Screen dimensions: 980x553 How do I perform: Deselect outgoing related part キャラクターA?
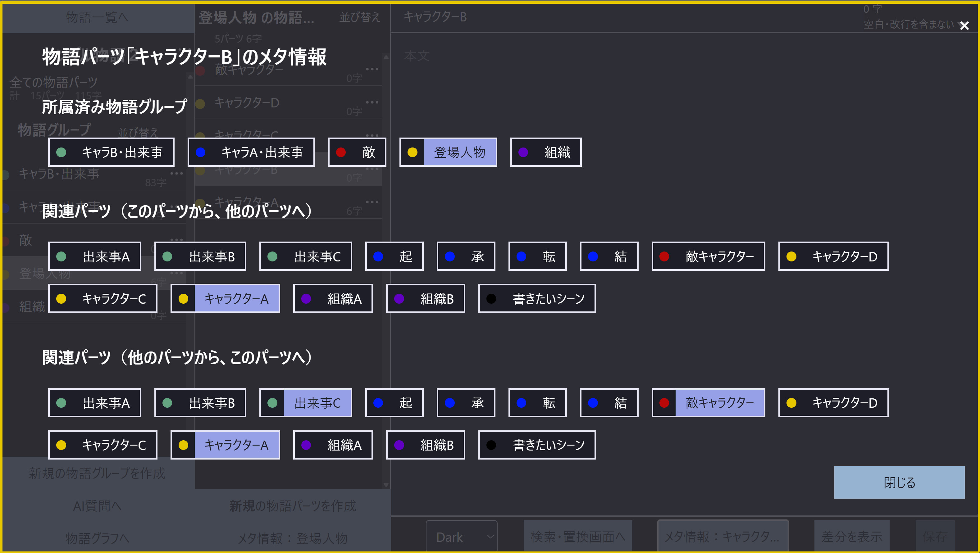(x=225, y=299)
